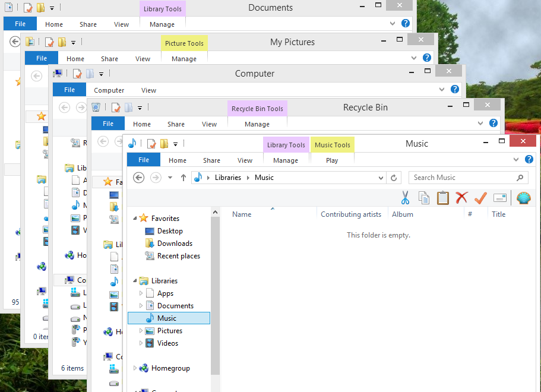Collapse the Music window ribbon with the chevron
The height and width of the screenshot is (392, 541).
[515, 159]
